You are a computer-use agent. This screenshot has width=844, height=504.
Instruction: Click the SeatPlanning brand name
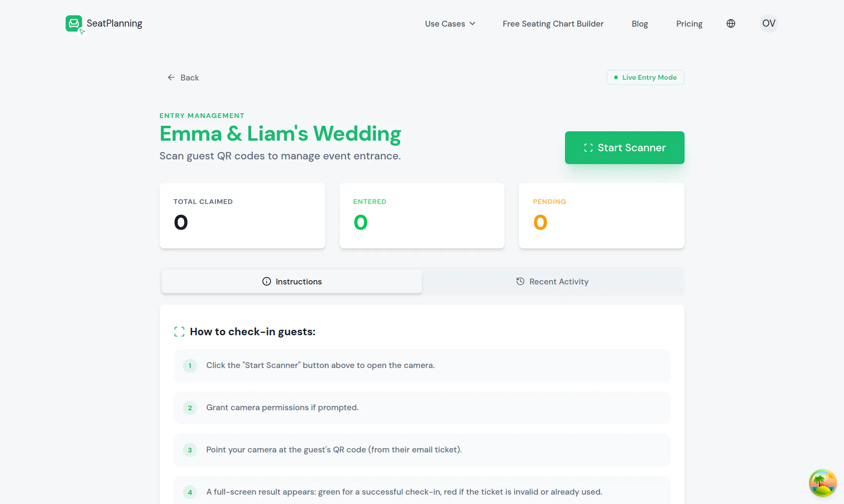pyautogui.click(x=114, y=23)
